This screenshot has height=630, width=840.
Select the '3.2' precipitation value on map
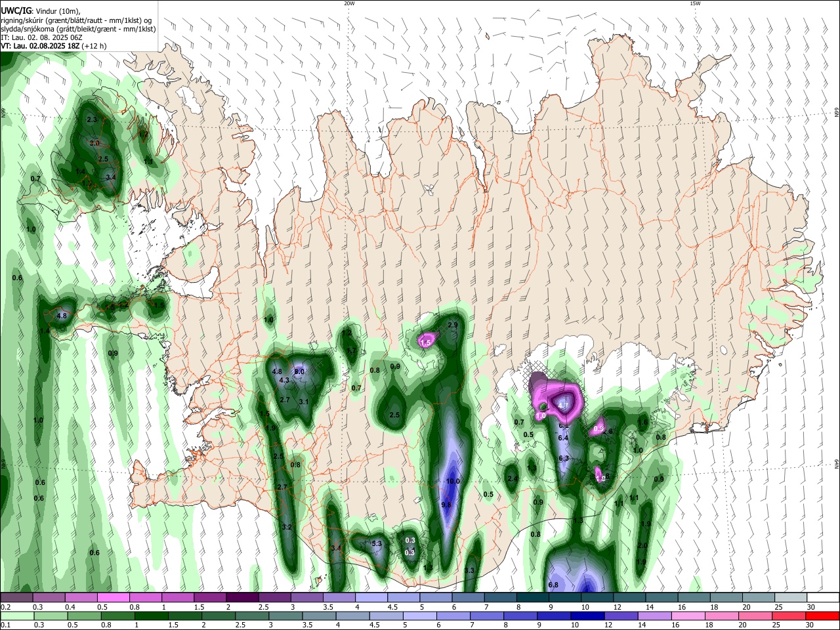(x=286, y=528)
